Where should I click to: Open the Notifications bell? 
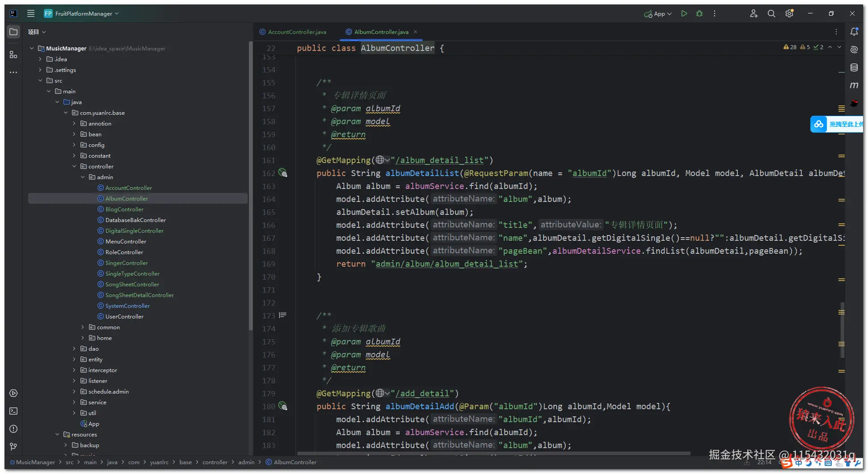point(854,32)
